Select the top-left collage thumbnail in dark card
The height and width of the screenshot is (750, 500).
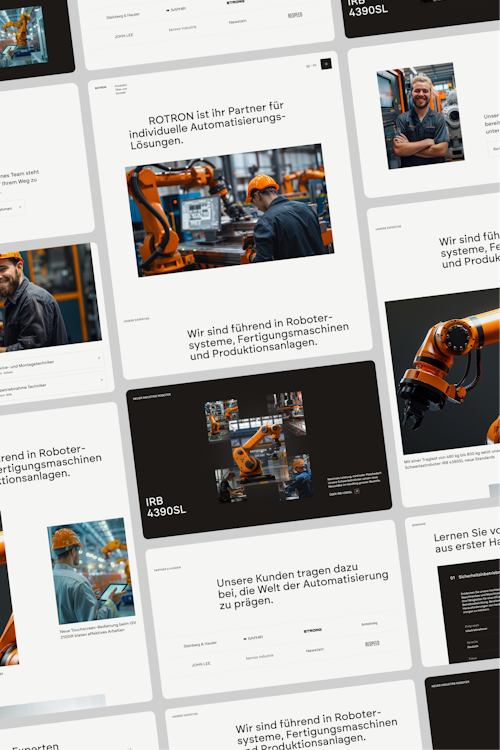click(222, 420)
